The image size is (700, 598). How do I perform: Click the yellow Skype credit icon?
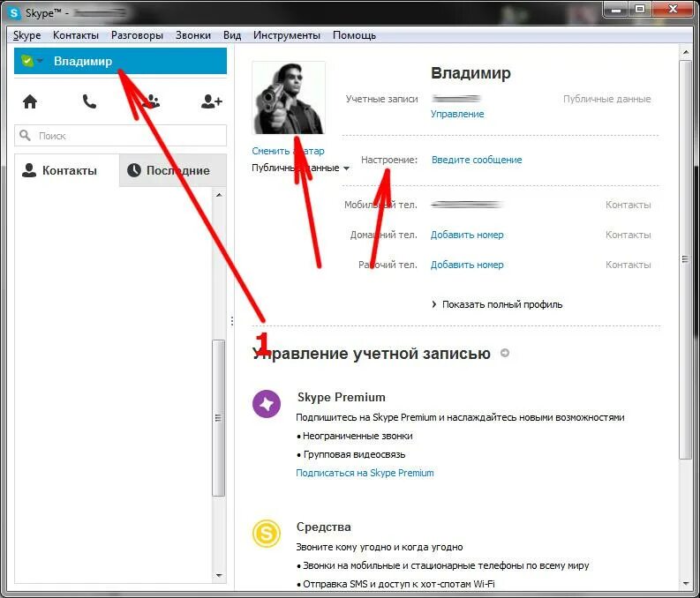coord(267,533)
